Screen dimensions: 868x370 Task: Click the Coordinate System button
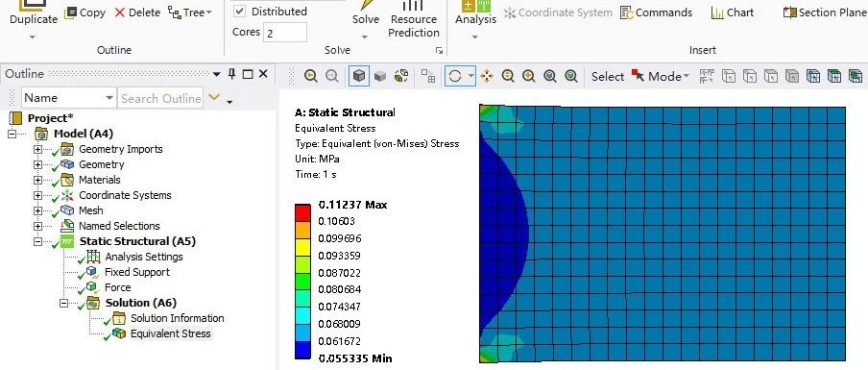coord(558,12)
